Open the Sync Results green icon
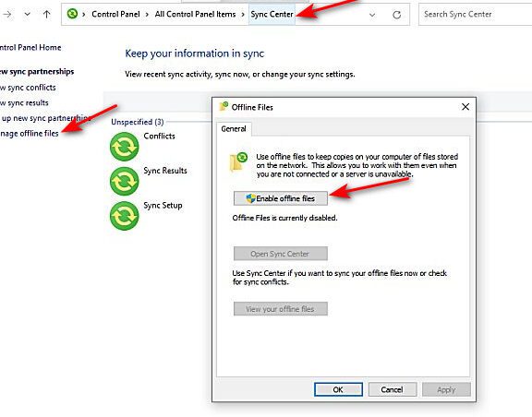This screenshot has height=417, width=532. 124,181
